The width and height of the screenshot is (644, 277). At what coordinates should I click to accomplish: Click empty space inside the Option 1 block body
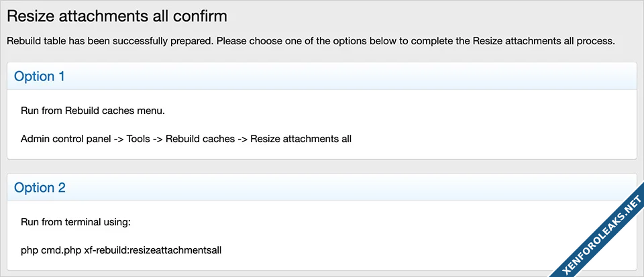(470, 124)
